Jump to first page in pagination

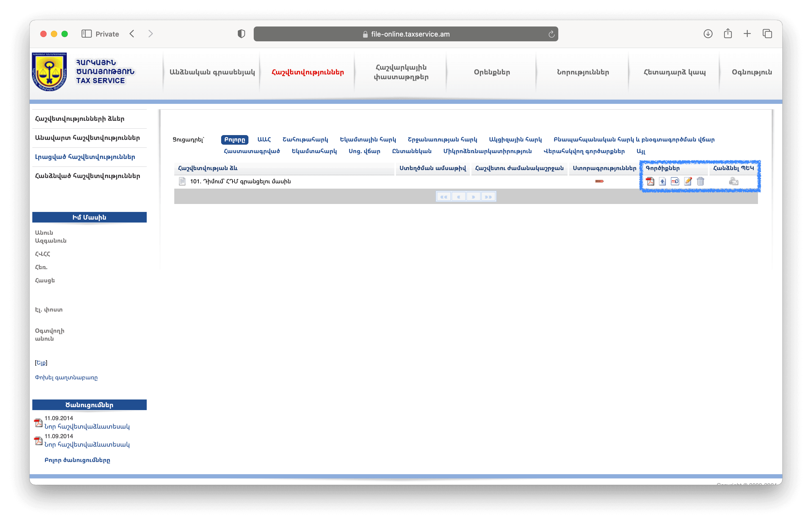coord(444,197)
